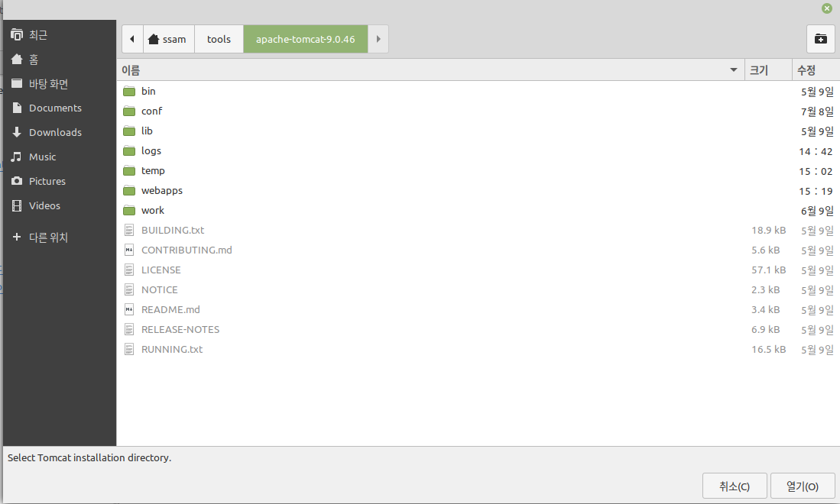Select the work folder
Image resolution: width=840 pixels, height=504 pixels.
478,210
